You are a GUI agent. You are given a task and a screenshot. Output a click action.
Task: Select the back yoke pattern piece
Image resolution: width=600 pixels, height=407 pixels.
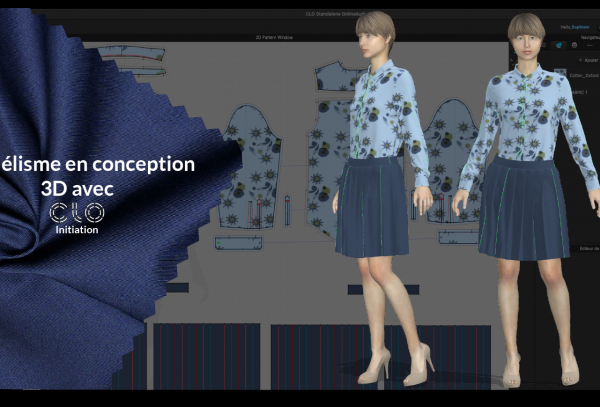pos(337,76)
